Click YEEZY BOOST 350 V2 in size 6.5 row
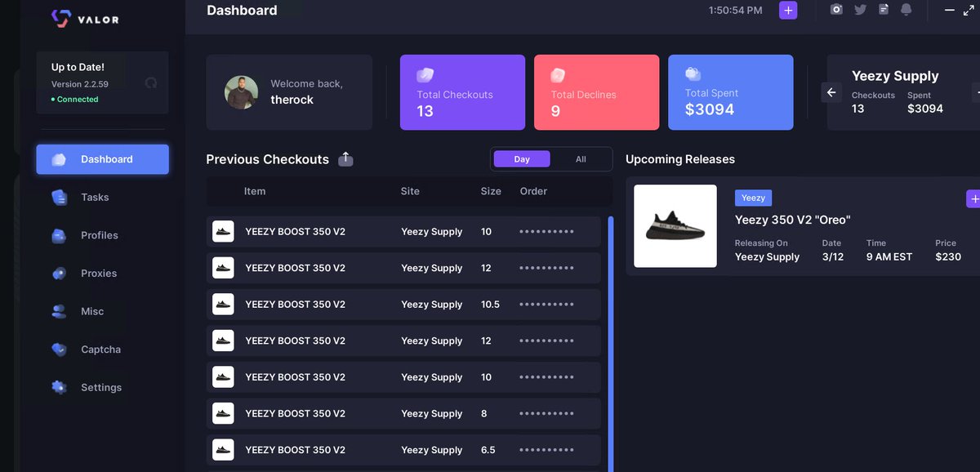 [x=296, y=450]
